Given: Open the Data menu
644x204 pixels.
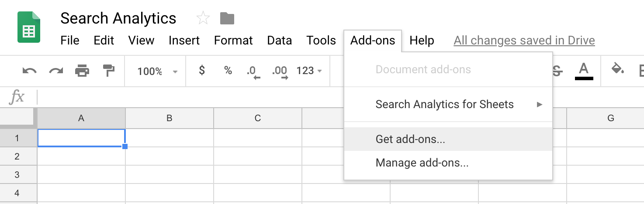Looking at the screenshot, I should [280, 41].
